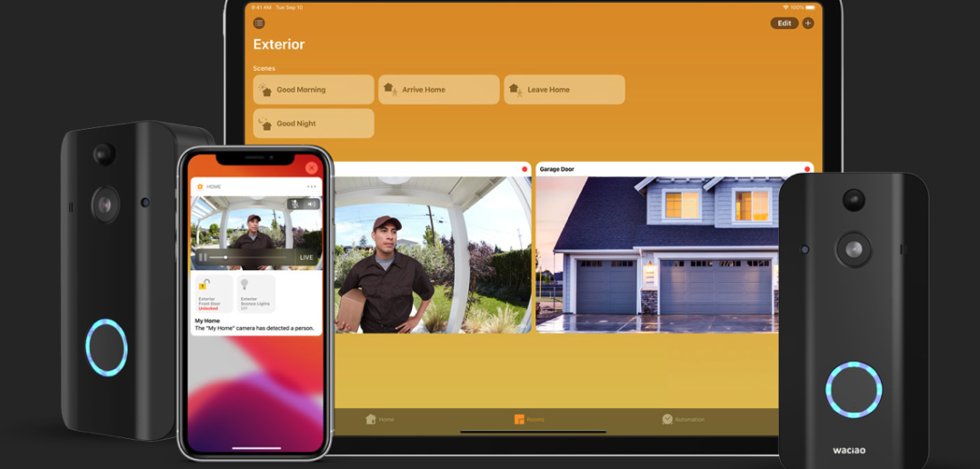Select the Rooms tab
Viewport: 980px width, 469px height.
(529, 419)
